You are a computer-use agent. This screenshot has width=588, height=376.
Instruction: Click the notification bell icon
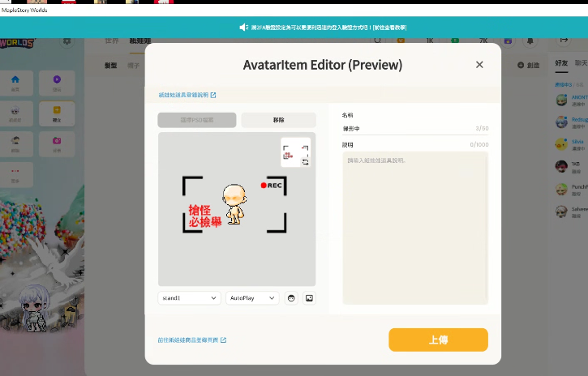coord(530,41)
